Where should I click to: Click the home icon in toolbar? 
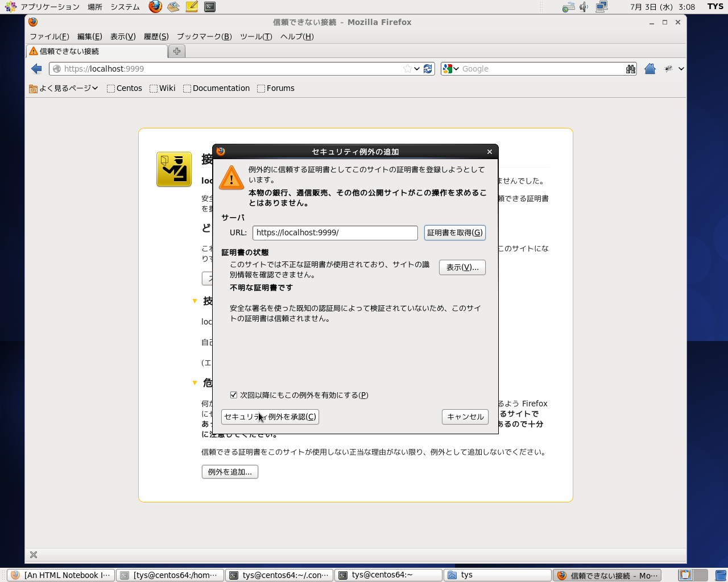[650, 69]
